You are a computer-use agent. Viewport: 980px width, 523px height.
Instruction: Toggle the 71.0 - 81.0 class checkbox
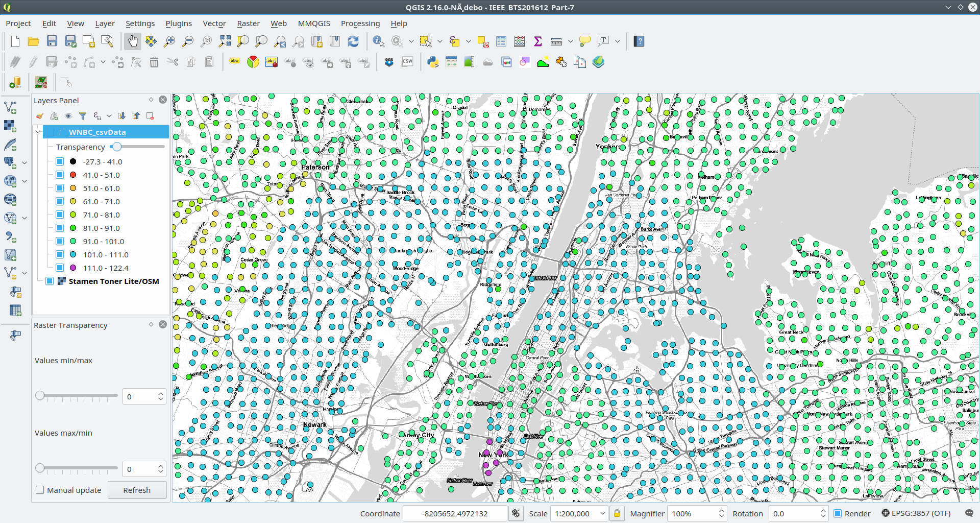tap(60, 215)
